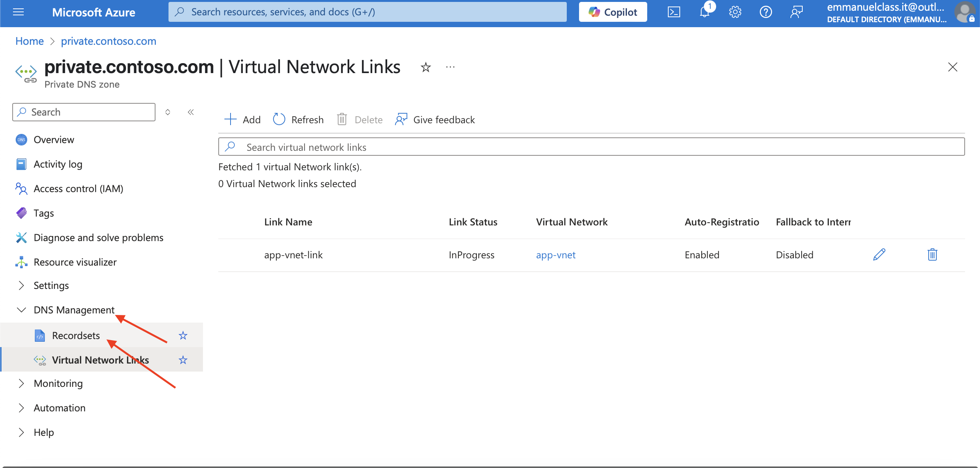Screen dimensions: 980x468
Task: Favorite Recordsets with its star icon
Action: tap(183, 336)
